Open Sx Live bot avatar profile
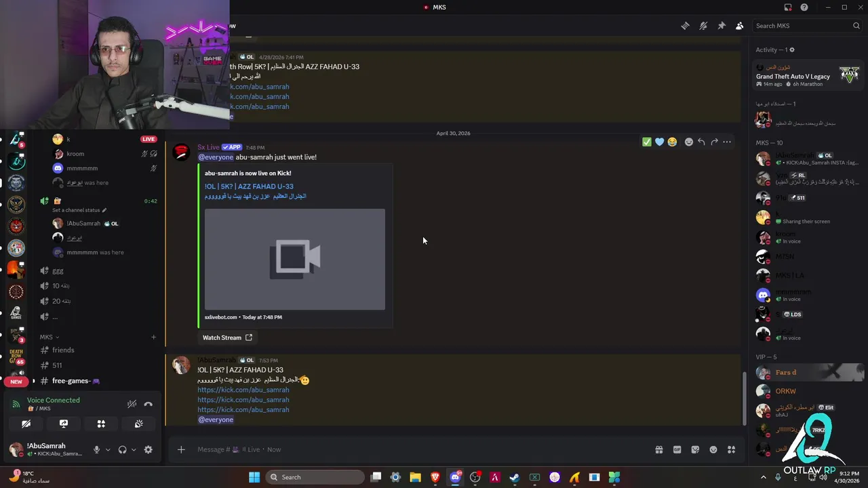868x488 pixels. [181, 152]
